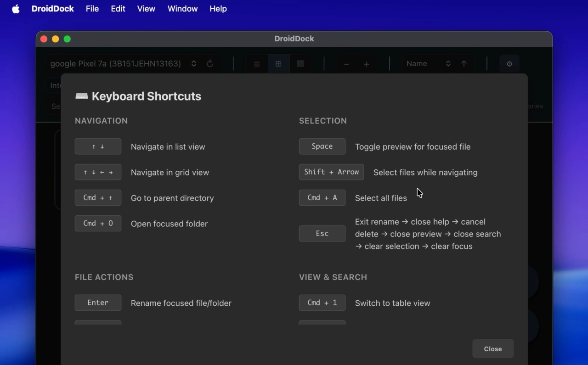This screenshot has width=588, height=365.
Task: Switch to list view icon
Action: (x=257, y=64)
